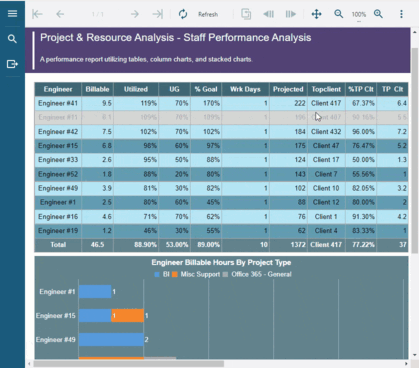Click the orange bar for Engineer #15
The height and width of the screenshot is (368, 419).
coord(127,316)
